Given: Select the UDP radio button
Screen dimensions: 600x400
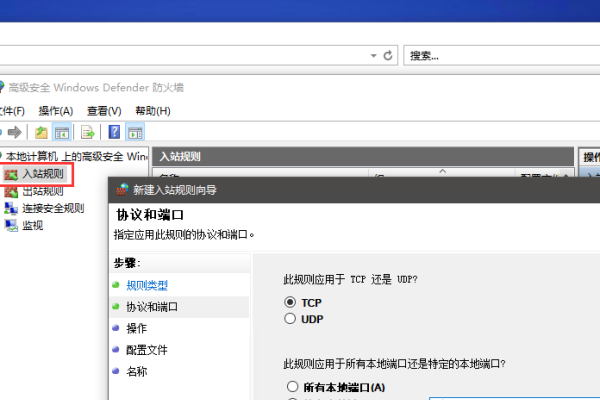Looking at the screenshot, I should (x=291, y=319).
